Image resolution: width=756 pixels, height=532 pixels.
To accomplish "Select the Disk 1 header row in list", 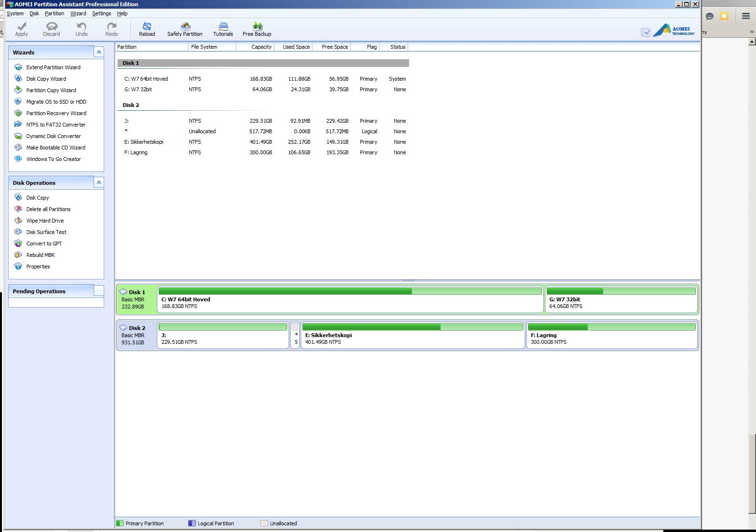I will click(x=263, y=63).
